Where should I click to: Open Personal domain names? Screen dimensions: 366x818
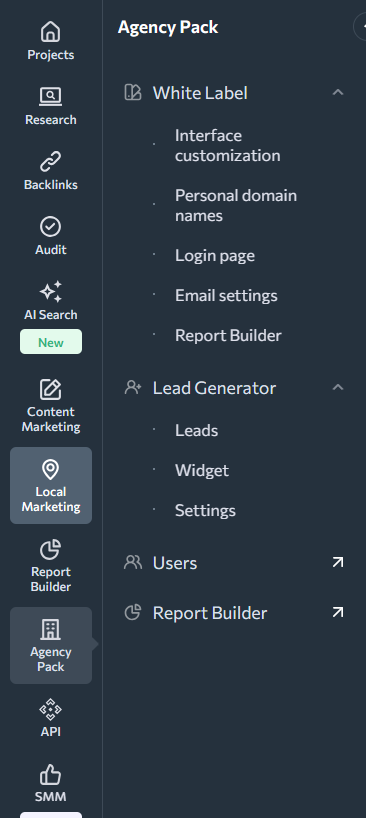coord(236,206)
